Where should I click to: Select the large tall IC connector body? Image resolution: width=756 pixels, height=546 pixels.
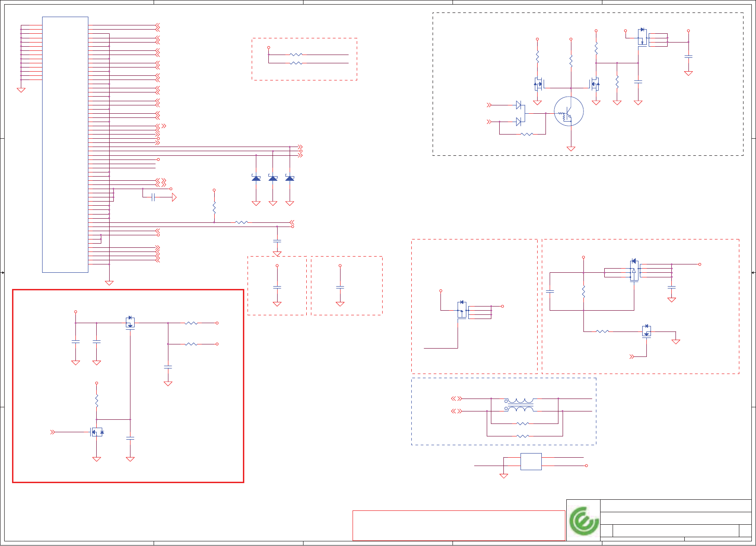65,145
